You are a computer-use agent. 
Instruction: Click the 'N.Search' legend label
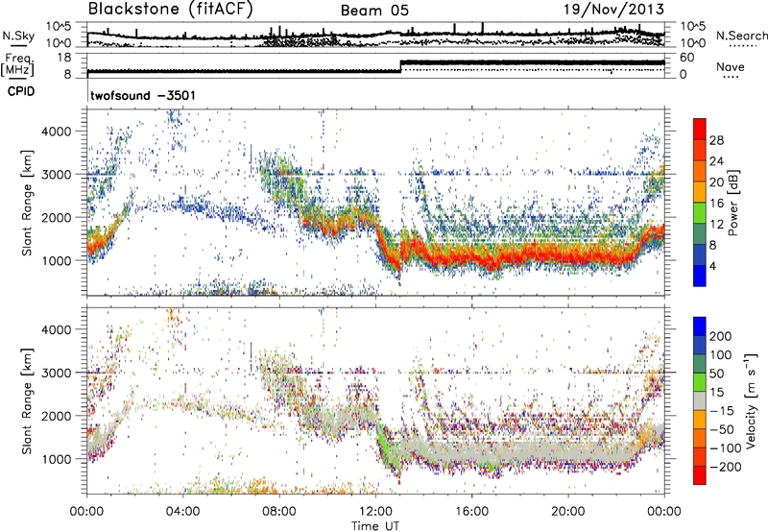tap(741, 36)
